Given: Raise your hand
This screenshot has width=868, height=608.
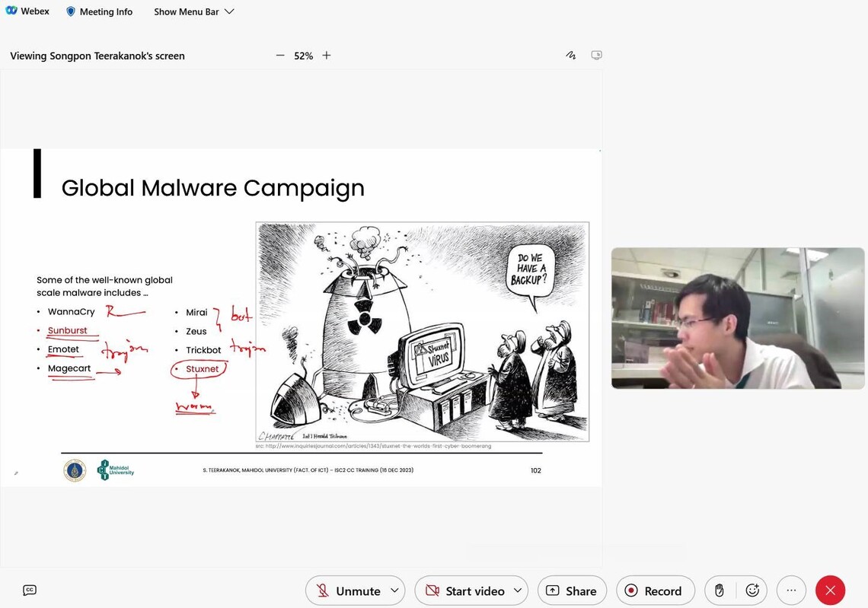Looking at the screenshot, I should pos(719,590).
